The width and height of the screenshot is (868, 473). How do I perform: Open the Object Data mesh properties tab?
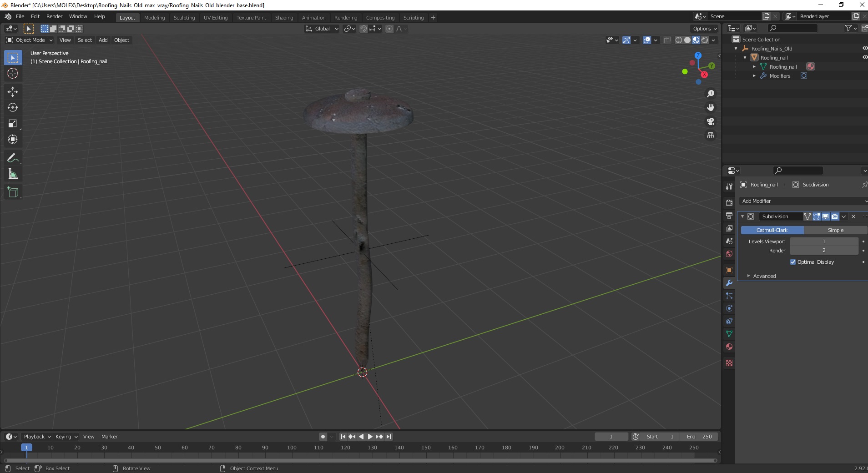pos(729,334)
